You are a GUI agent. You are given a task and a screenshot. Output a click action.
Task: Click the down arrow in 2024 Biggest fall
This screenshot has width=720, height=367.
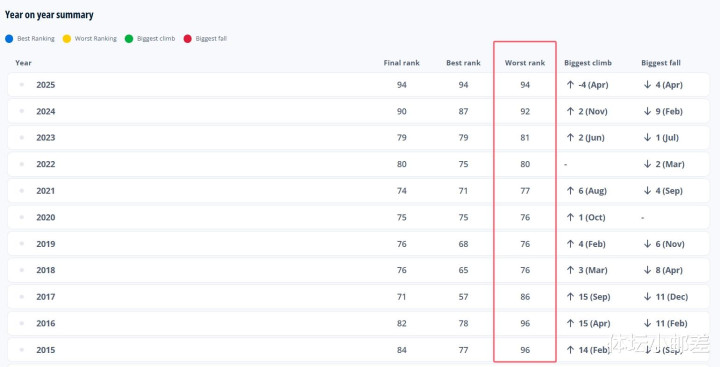(647, 111)
